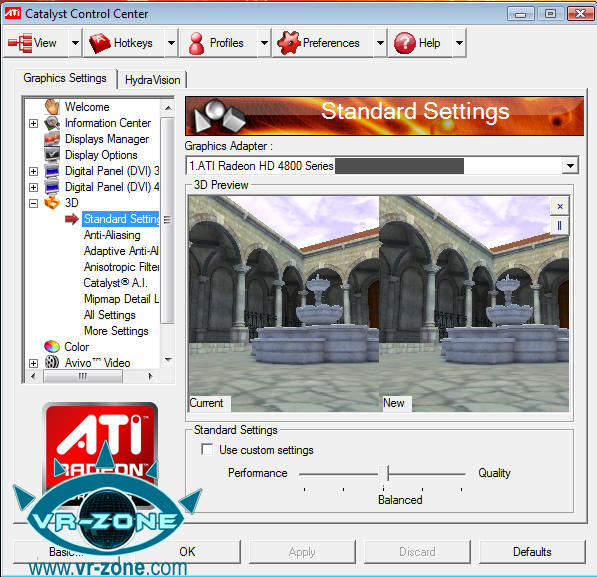Expand the Digital Panel (DVI) 3 node
597x577 pixels.
click(34, 171)
